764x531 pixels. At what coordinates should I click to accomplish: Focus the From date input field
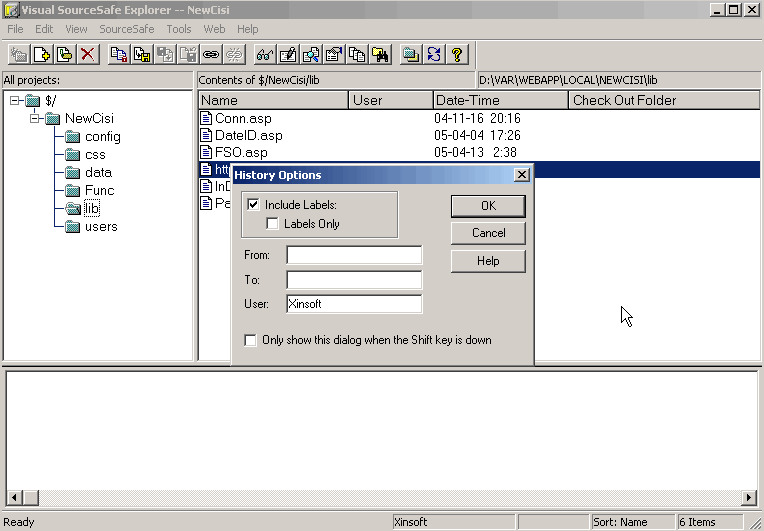354,255
